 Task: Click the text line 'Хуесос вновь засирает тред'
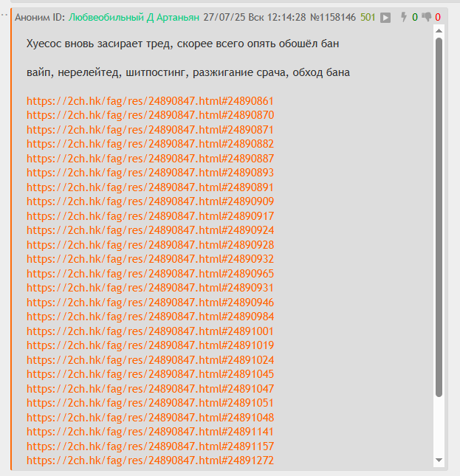coord(183,44)
